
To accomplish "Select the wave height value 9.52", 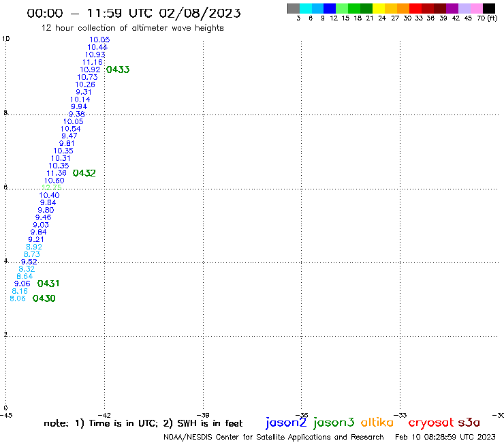I will (29, 262).
